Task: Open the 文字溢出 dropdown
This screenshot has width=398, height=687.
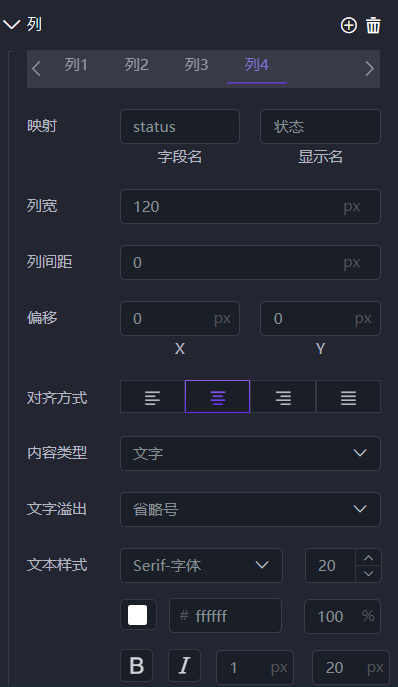Action: click(x=250, y=510)
